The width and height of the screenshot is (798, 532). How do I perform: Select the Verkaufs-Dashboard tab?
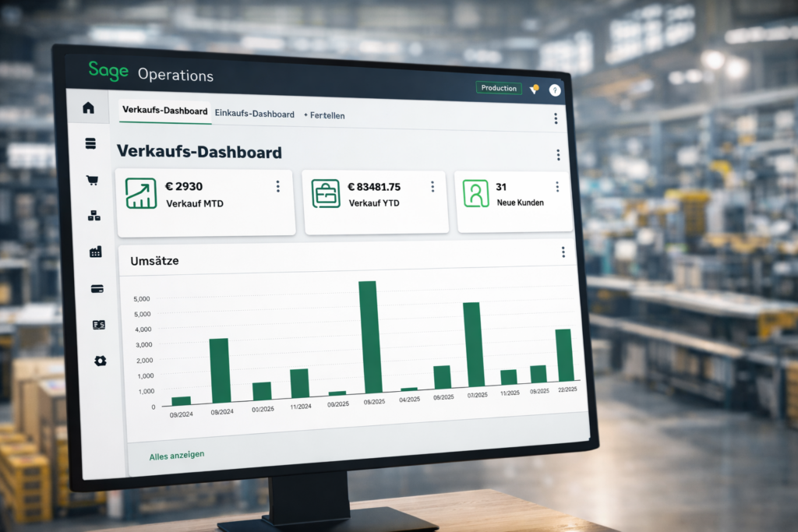[164, 111]
